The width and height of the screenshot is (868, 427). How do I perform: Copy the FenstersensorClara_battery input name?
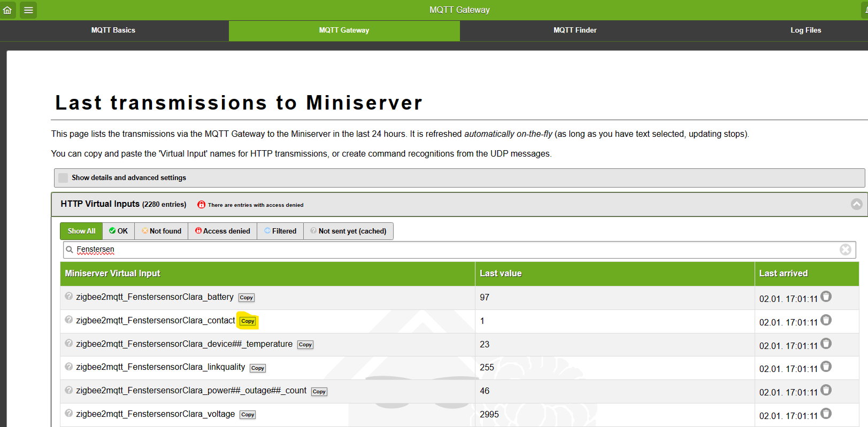(247, 298)
